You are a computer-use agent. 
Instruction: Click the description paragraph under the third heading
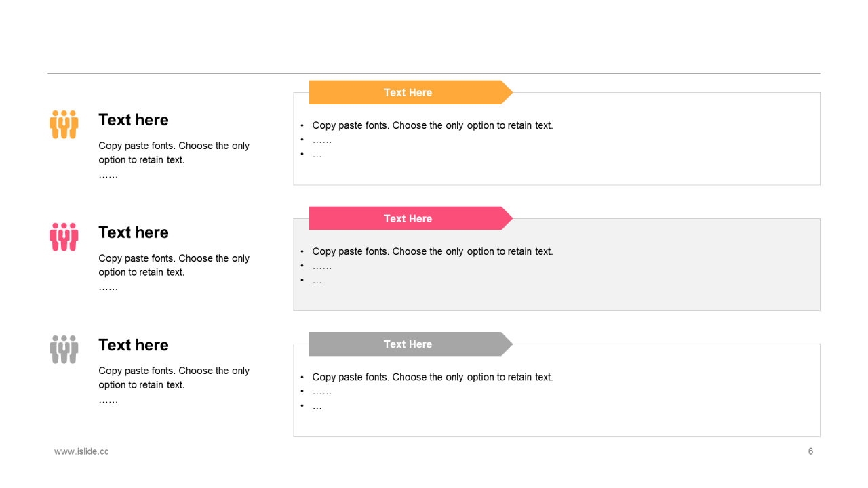[174, 378]
